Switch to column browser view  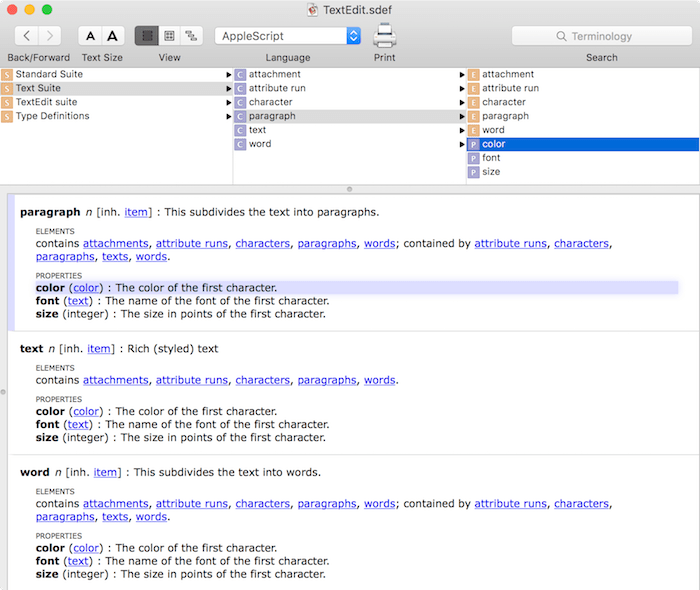pos(147,36)
